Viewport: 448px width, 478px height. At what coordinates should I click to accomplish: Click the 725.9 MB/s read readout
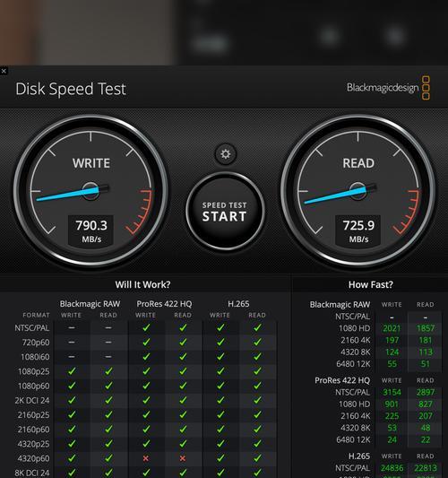coord(358,230)
